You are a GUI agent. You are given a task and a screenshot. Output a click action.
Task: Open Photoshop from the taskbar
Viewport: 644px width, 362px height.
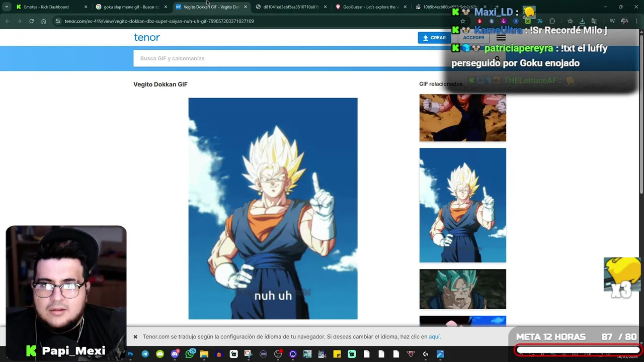pos(130,354)
